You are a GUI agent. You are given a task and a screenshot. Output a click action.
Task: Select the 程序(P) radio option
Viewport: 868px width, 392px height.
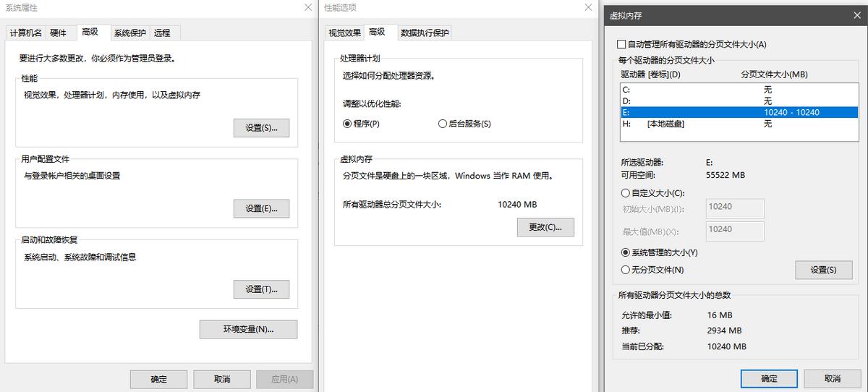347,124
